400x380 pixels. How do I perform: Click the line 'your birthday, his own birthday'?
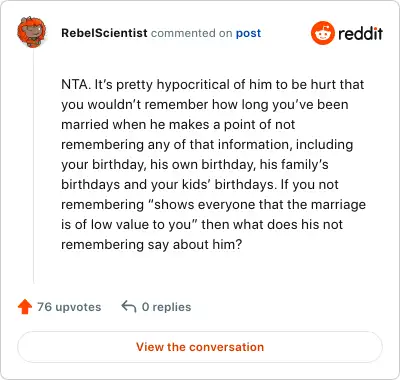195,165
